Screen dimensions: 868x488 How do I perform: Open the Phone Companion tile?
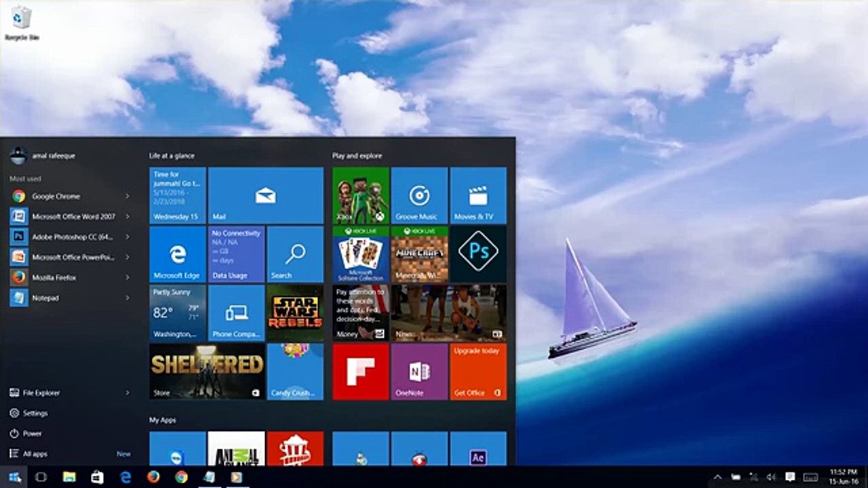pyautogui.click(x=236, y=313)
